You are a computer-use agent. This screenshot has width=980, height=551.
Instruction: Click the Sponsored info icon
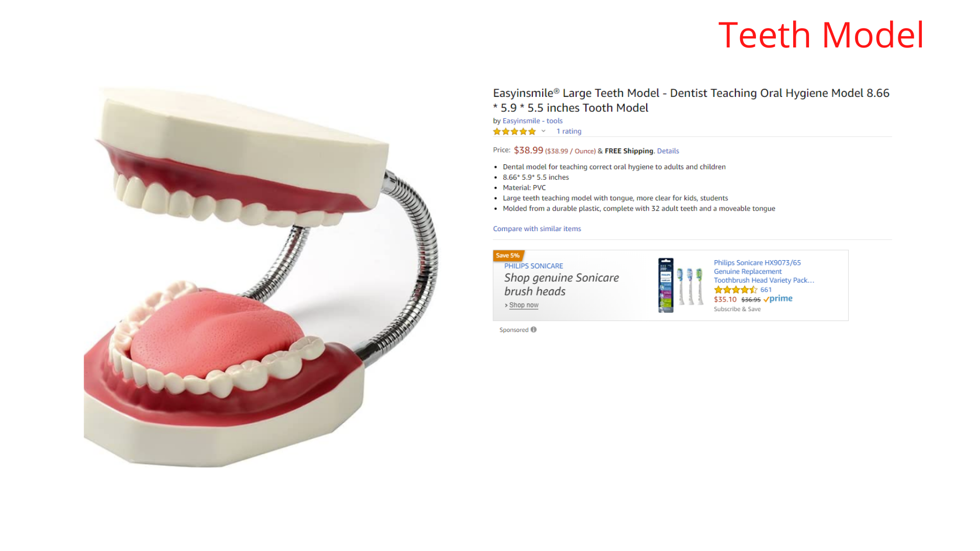click(533, 330)
